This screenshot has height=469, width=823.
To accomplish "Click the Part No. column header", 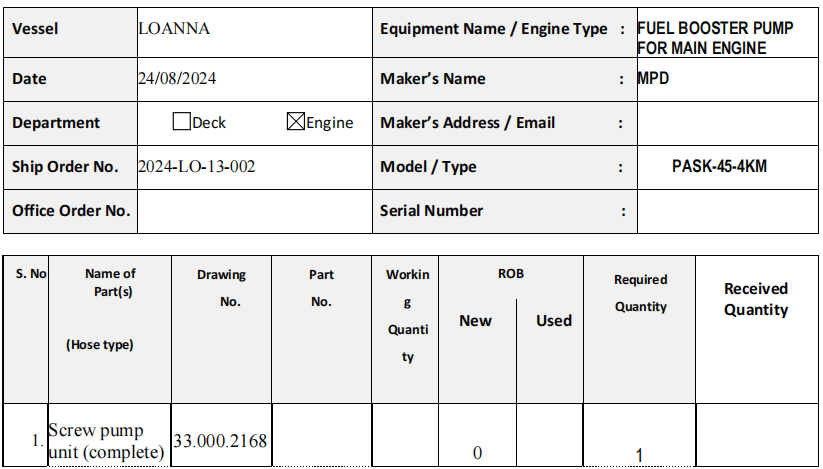I will tap(321, 288).
